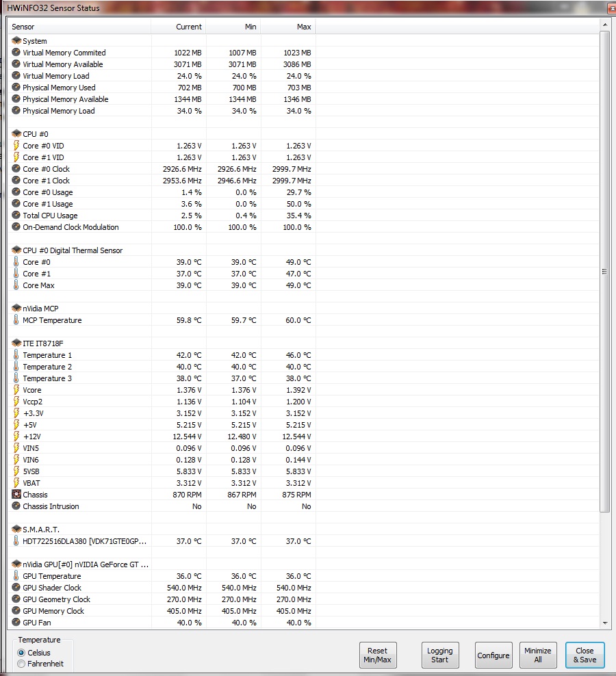Click the Chassis Intrusion gauge icon
This screenshot has height=676, width=616.
point(16,506)
